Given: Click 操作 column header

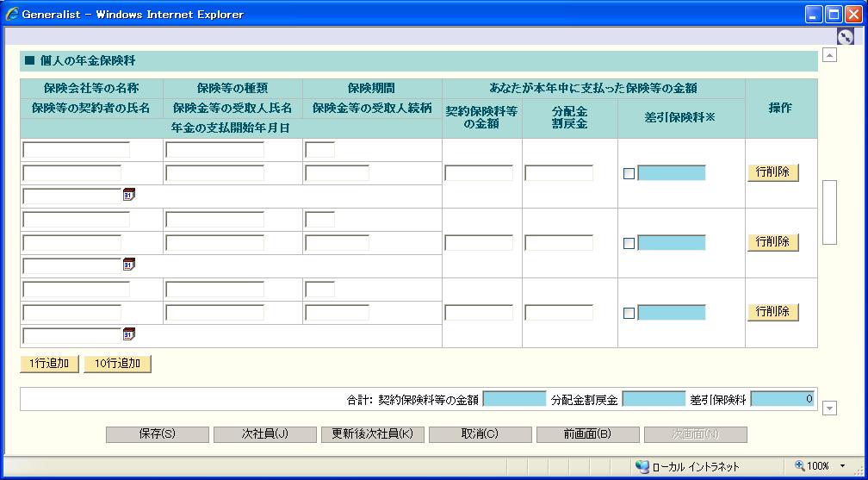Looking at the screenshot, I should (x=780, y=109).
